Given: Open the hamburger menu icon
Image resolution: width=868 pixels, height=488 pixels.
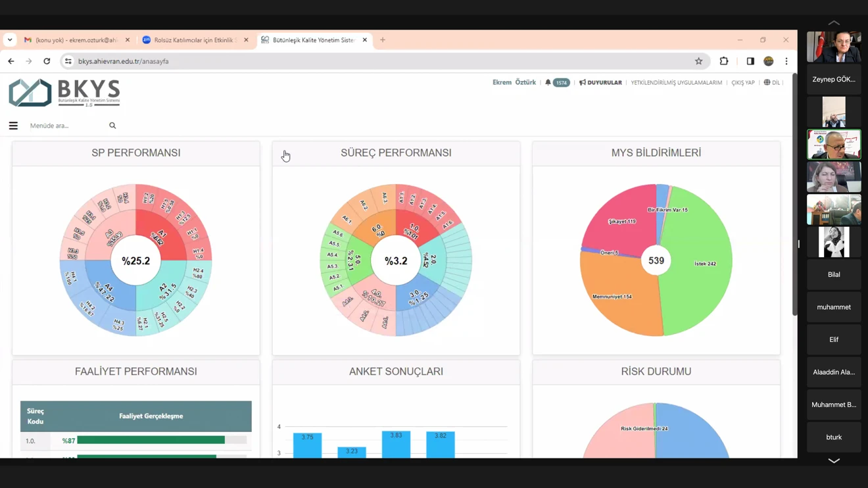Looking at the screenshot, I should click(x=13, y=126).
